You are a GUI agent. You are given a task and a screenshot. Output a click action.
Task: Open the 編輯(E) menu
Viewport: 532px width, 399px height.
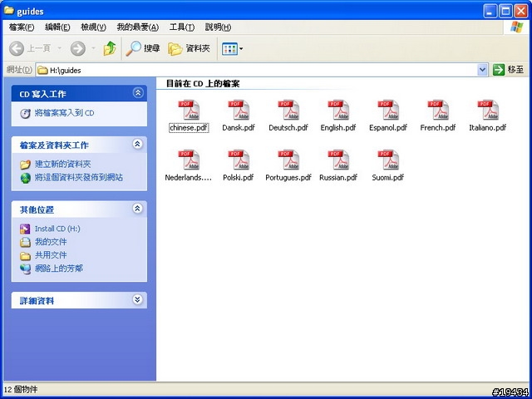click(57, 27)
